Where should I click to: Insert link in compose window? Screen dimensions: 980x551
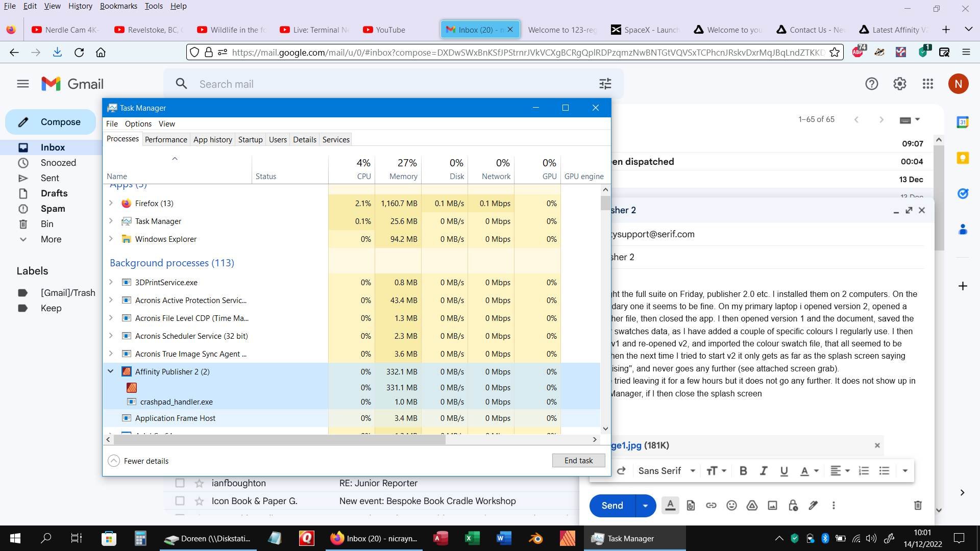[711, 505]
